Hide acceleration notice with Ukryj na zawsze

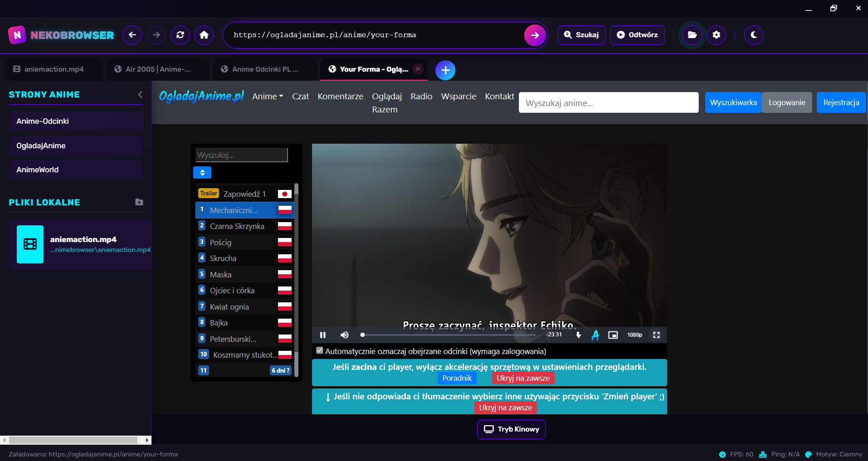click(523, 378)
